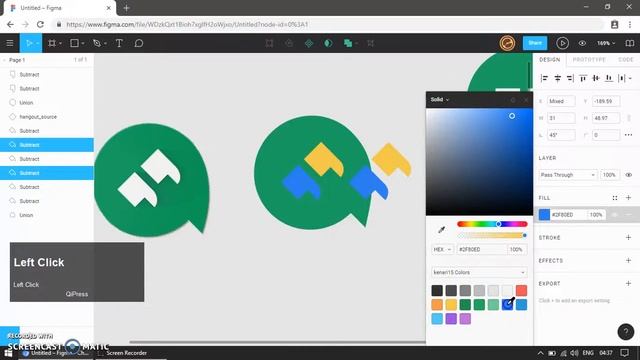Click the Align right icon

[570, 78]
